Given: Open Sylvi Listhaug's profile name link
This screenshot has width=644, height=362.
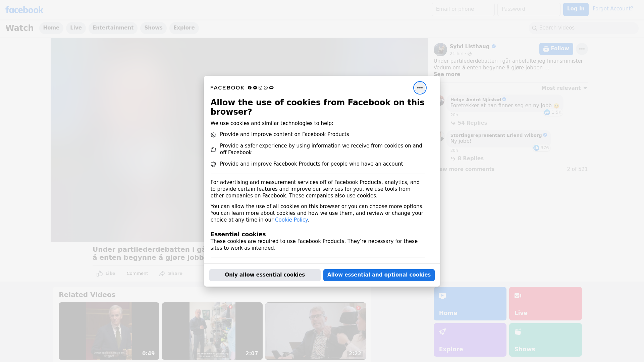Looking at the screenshot, I should (469, 47).
